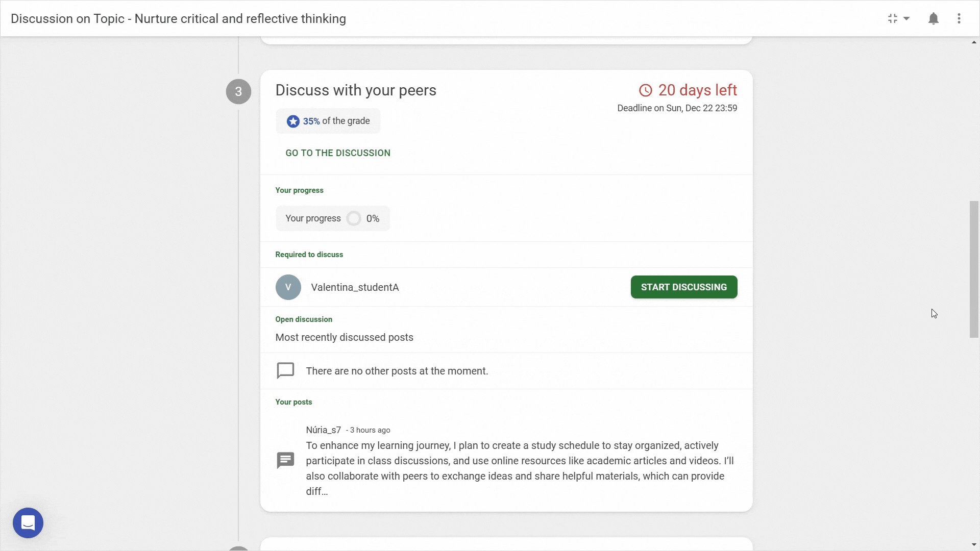Click the filled message icon beside Núria's post

tap(285, 460)
